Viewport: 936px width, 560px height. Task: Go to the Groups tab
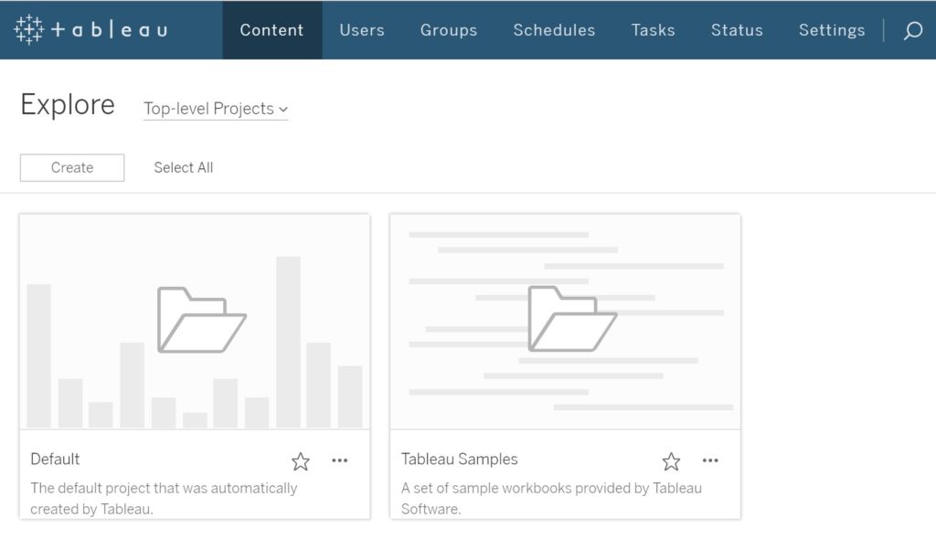point(449,30)
